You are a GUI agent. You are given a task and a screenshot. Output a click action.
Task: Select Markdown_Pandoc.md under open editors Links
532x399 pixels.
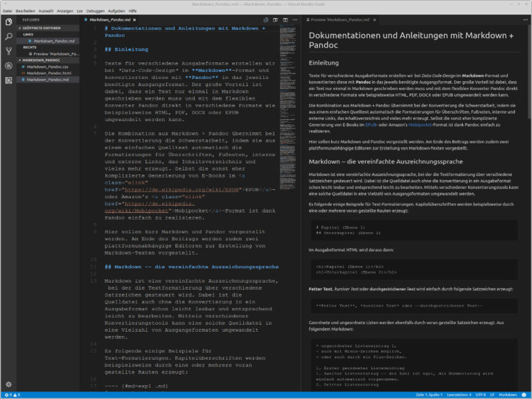(48, 41)
